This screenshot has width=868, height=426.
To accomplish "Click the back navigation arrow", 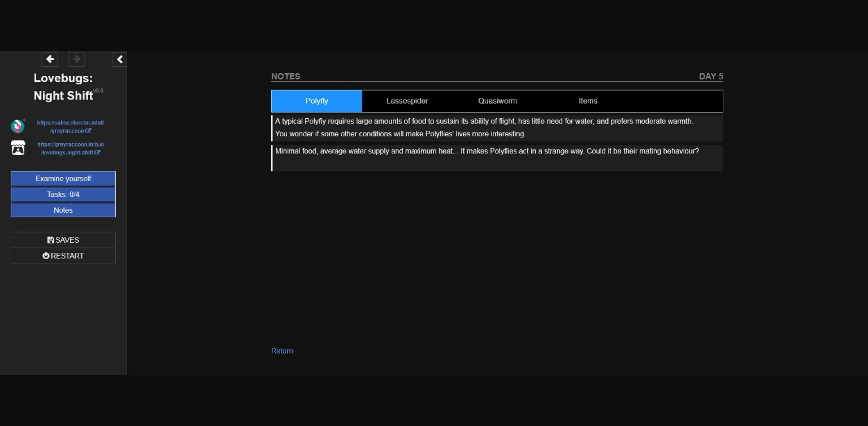I will click(x=50, y=59).
